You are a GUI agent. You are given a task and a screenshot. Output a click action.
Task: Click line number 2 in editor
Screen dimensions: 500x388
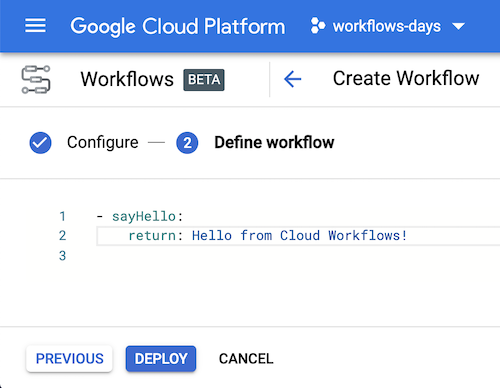(x=62, y=236)
